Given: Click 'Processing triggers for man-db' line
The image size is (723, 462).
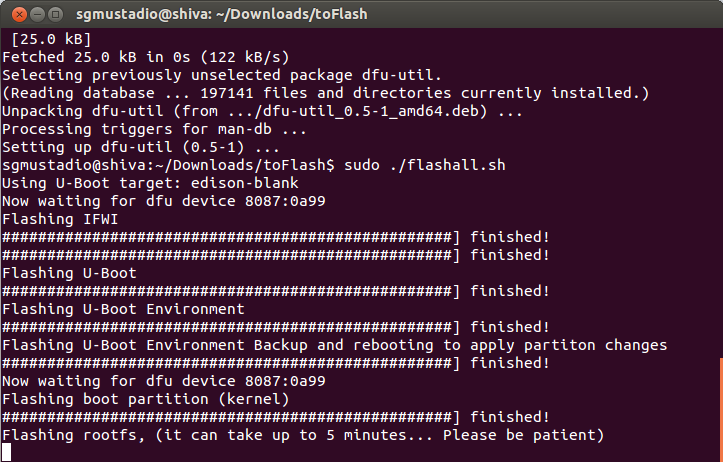Looking at the screenshot, I should tap(154, 129).
